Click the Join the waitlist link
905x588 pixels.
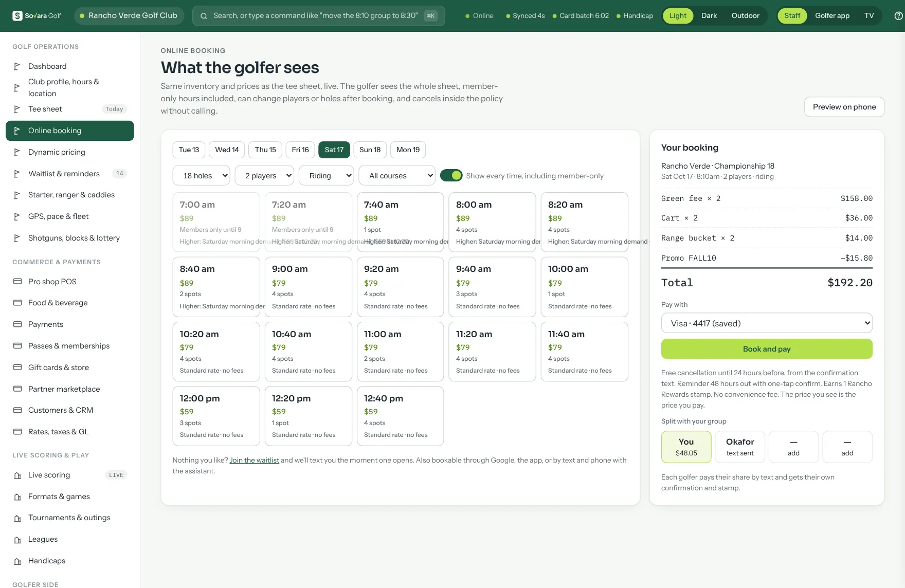[x=254, y=461]
